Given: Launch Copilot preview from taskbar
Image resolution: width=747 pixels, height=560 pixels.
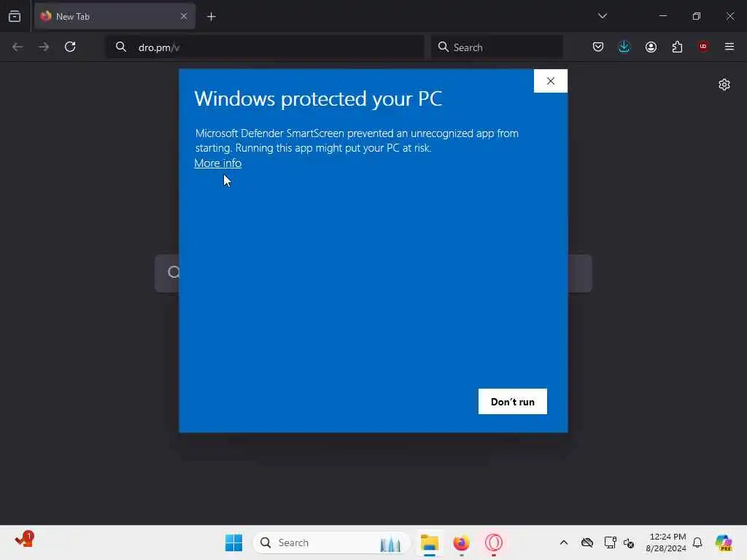Looking at the screenshot, I should [724, 542].
